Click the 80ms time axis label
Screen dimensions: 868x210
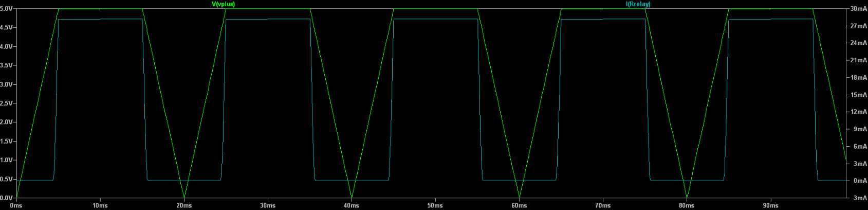click(x=687, y=205)
